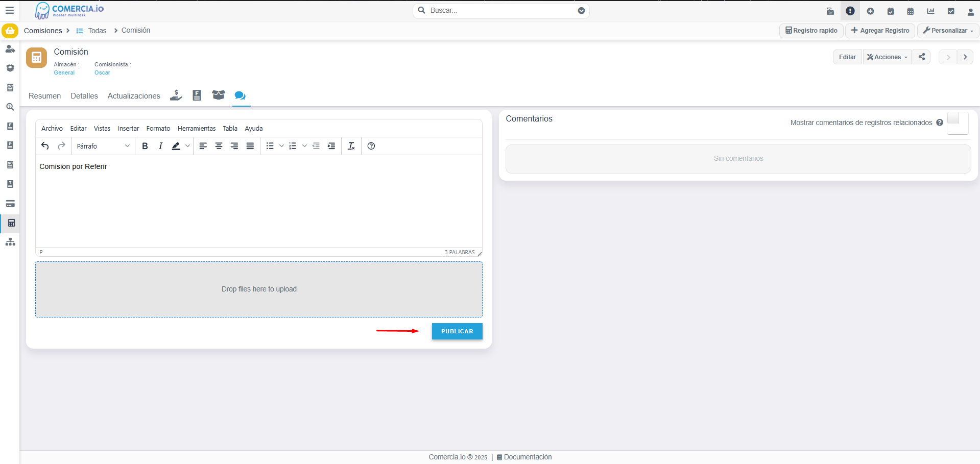Open the Personalizar dropdown
The image size is (980, 464).
click(948, 31)
